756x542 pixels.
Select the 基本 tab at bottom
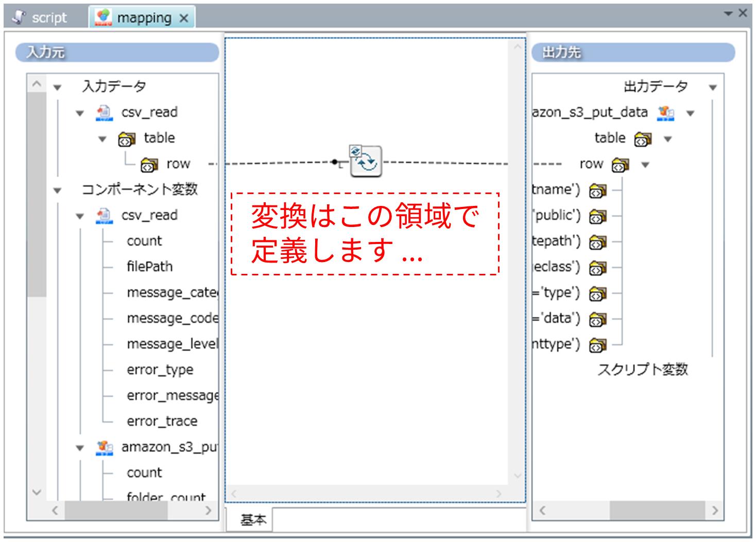click(253, 520)
